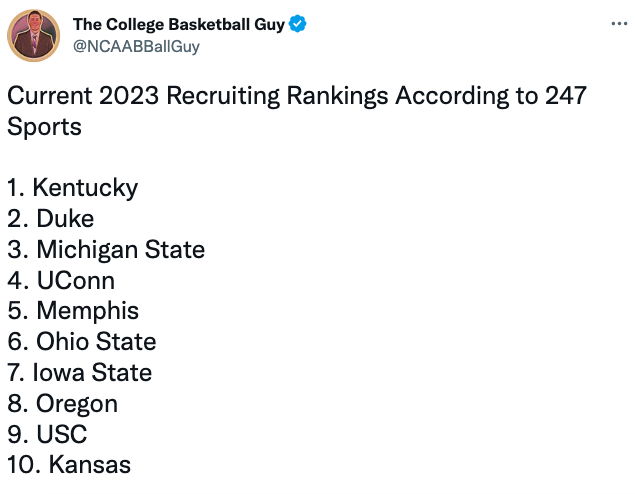This screenshot has width=635, height=494.
Task: Select the "3. Michigan State" list entry
Action: click(x=106, y=249)
